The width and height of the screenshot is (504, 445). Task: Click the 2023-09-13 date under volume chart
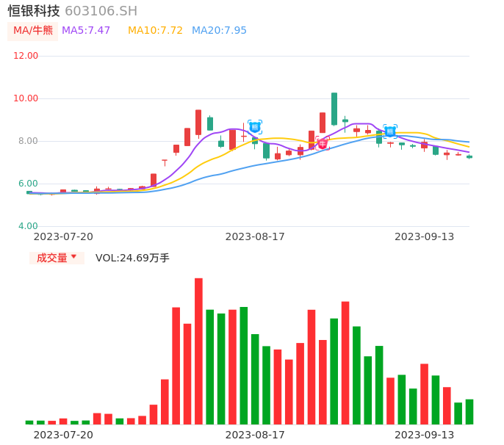point(425,435)
